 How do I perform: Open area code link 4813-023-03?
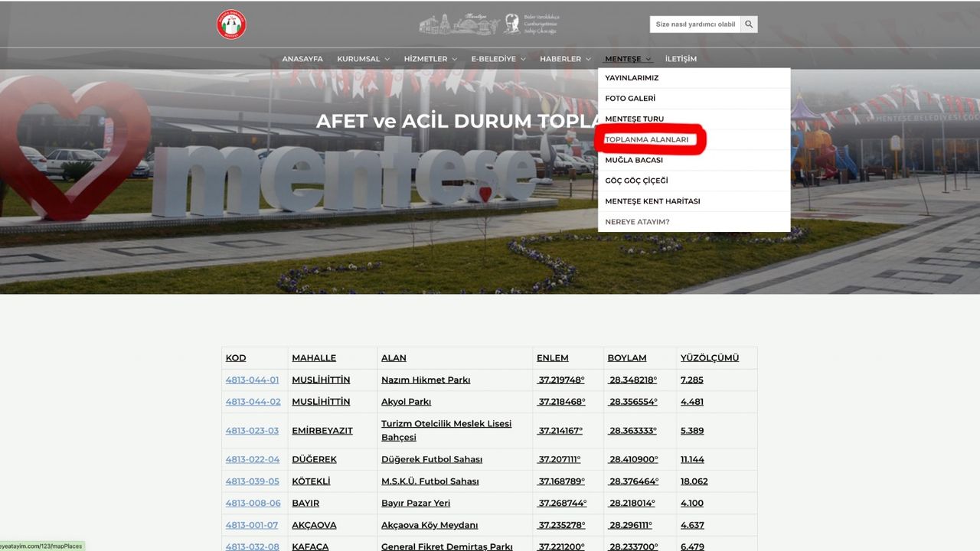pos(252,431)
